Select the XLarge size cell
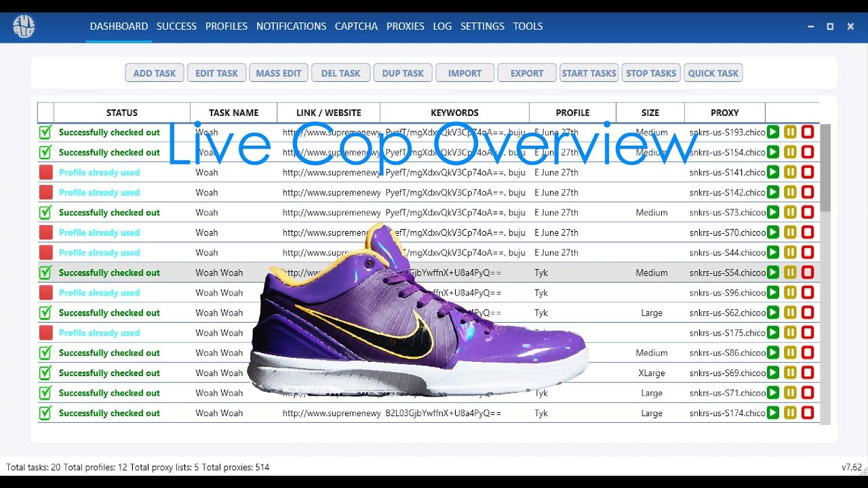 [x=652, y=373]
